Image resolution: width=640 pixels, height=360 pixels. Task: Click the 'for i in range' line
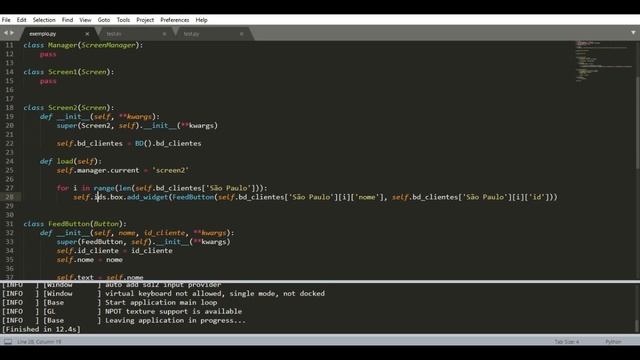(162, 188)
